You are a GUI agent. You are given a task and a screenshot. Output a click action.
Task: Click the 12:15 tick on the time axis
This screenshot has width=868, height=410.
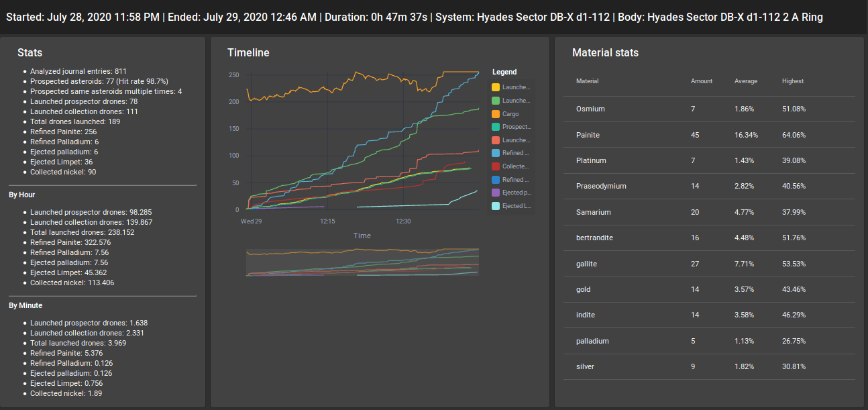point(327,221)
